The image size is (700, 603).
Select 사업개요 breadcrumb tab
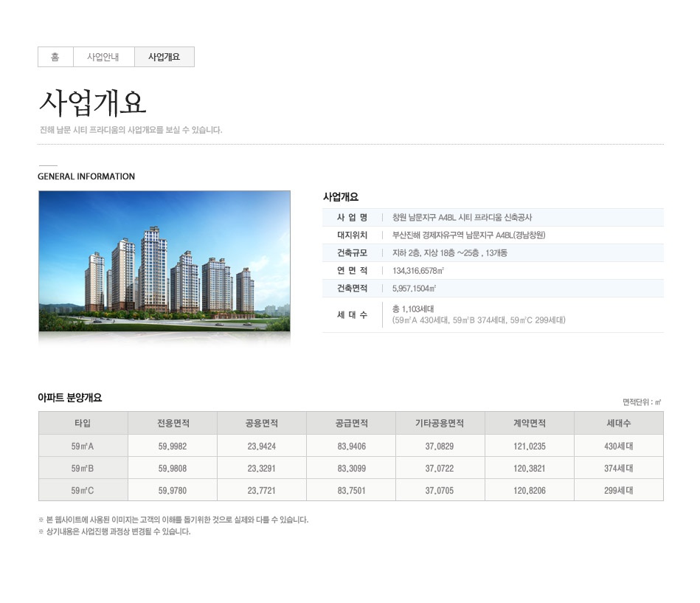click(x=164, y=57)
